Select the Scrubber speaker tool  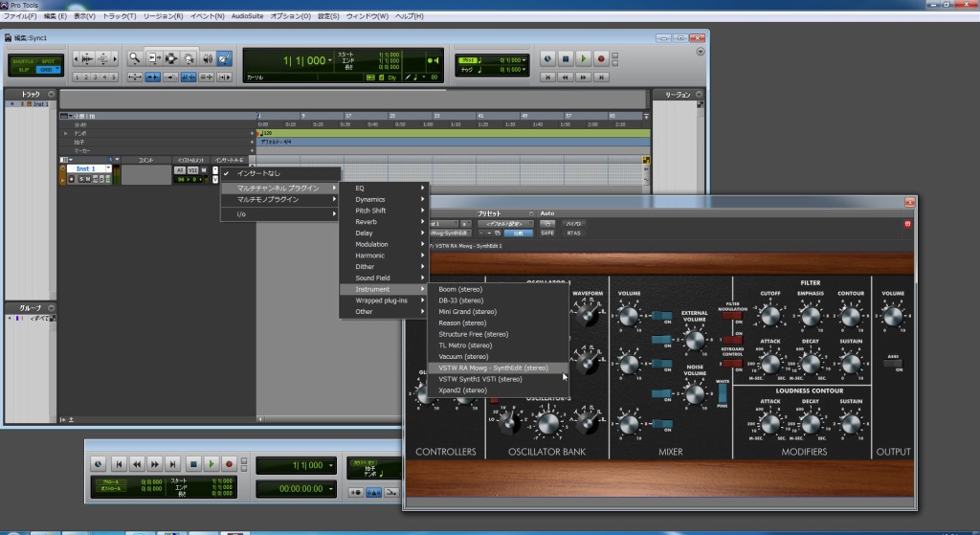coord(207,58)
